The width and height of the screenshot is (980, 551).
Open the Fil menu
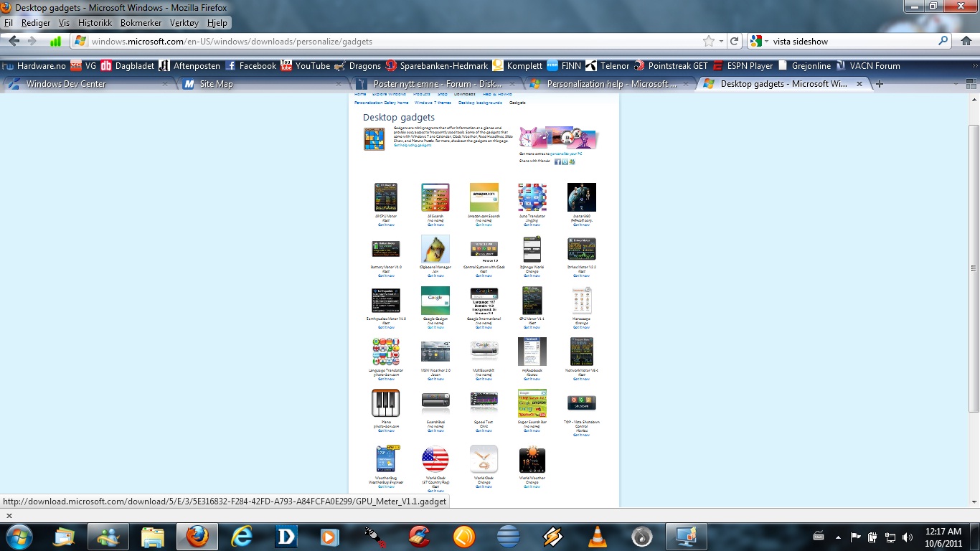(9, 23)
